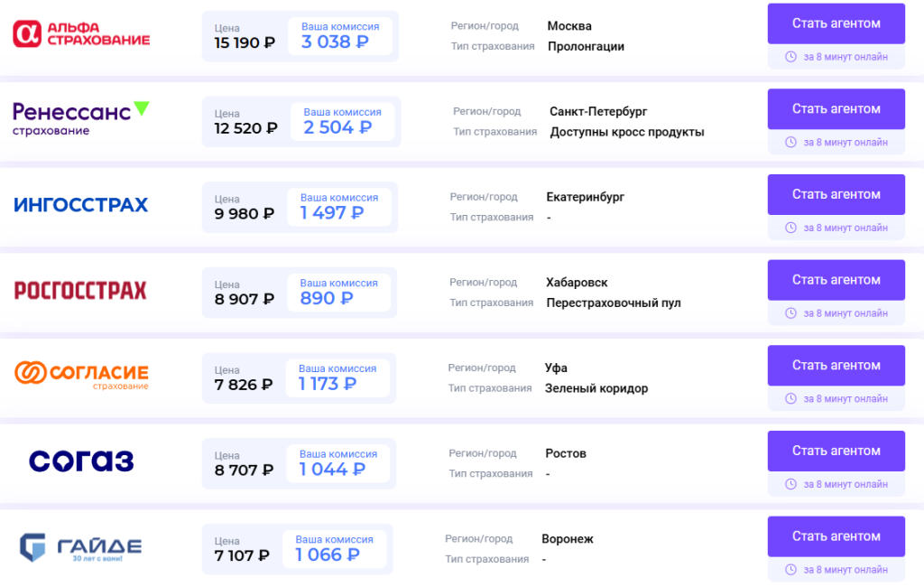Click Стать агентом for АльфаСтрахование
The height and width of the screenshot is (587, 924).
tap(836, 23)
